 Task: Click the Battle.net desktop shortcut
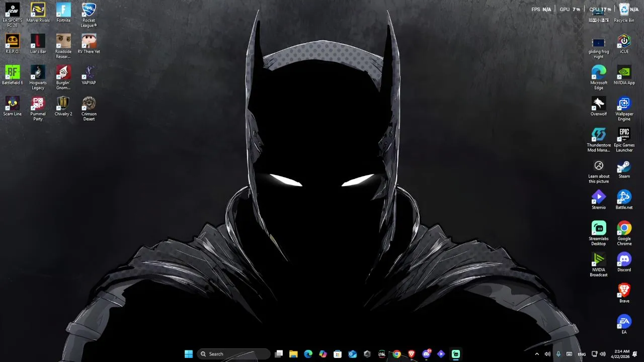[x=624, y=200]
